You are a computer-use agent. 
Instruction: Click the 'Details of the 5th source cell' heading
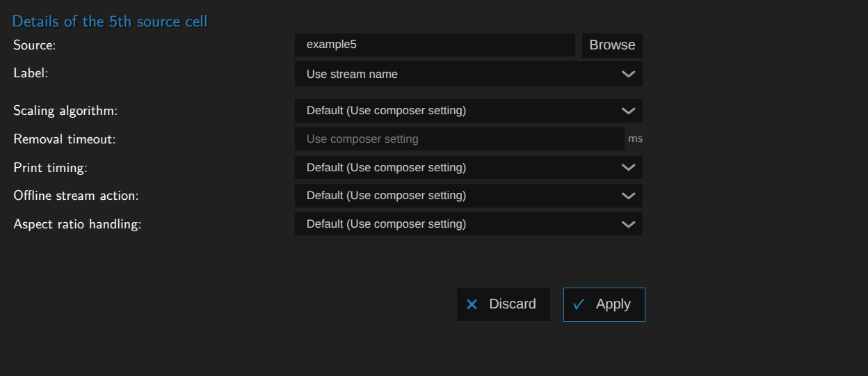click(x=110, y=21)
